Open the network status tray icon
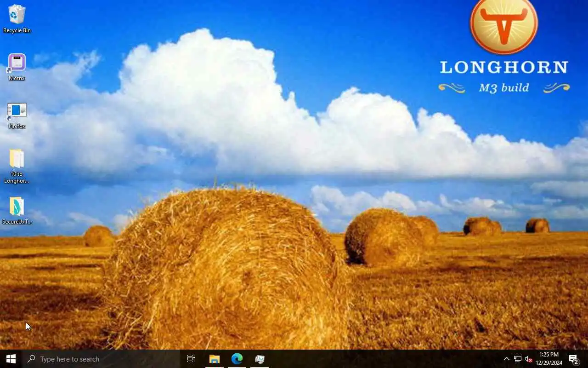Viewport: 588px width, 368px height. pos(518,359)
